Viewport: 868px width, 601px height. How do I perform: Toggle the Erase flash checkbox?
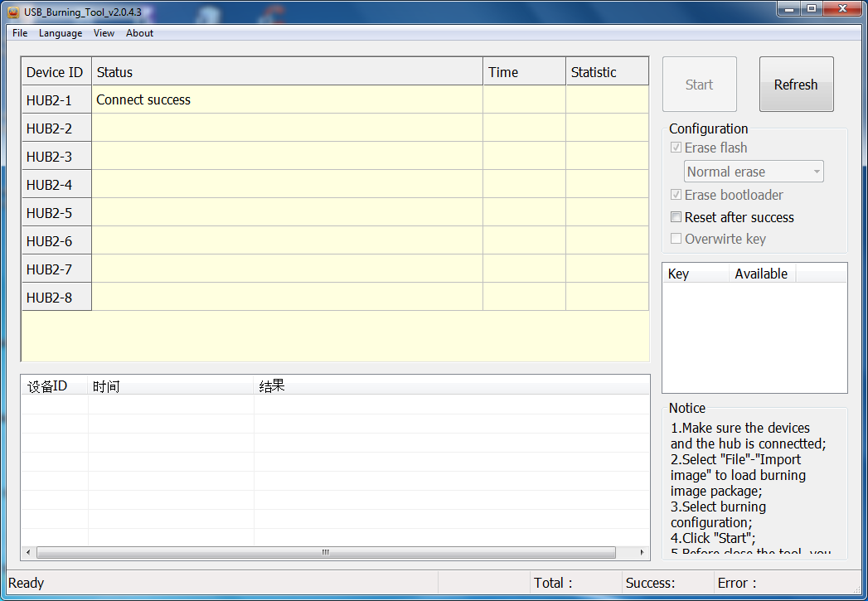pyautogui.click(x=676, y=148)
